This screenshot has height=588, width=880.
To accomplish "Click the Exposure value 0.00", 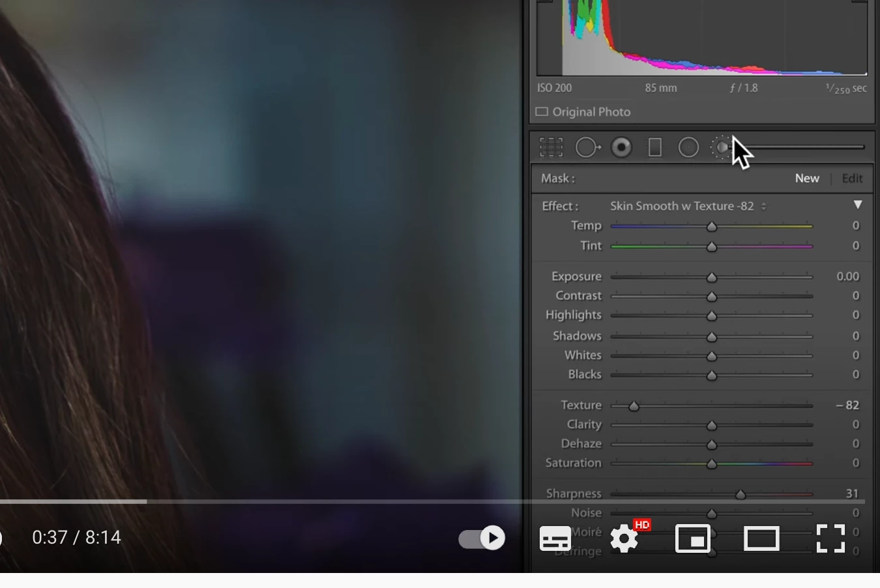I will (x=847, y=276).
